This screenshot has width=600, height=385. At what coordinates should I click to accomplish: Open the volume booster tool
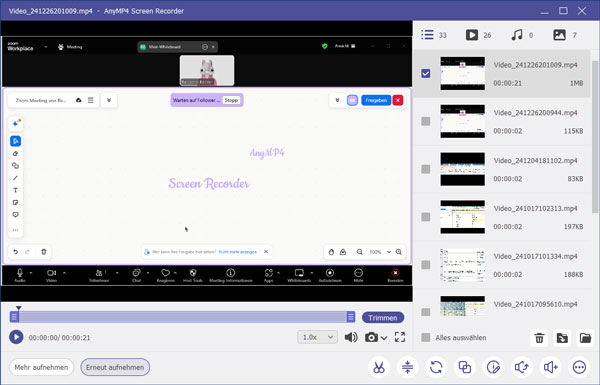pyautogui.click(x=551, y=367)
